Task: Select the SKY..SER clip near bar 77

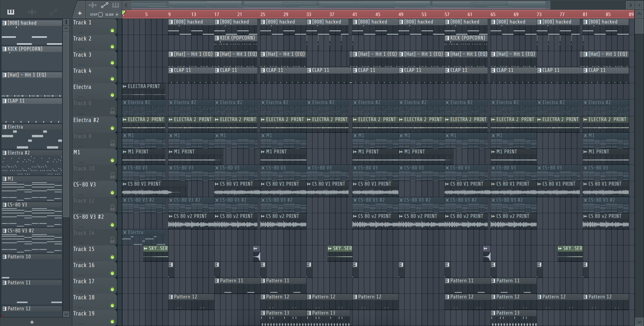Action: pos(570,253)
